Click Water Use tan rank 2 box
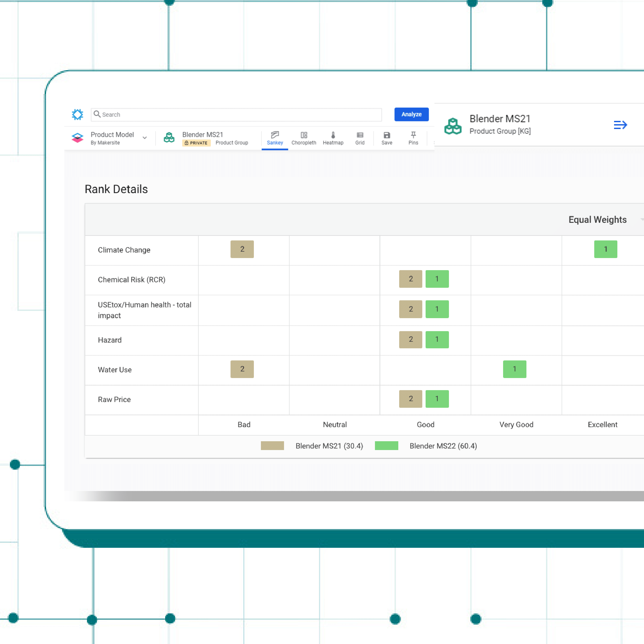Screen dimensions: 644x644 pyautogui.click(x=242, y=369)
